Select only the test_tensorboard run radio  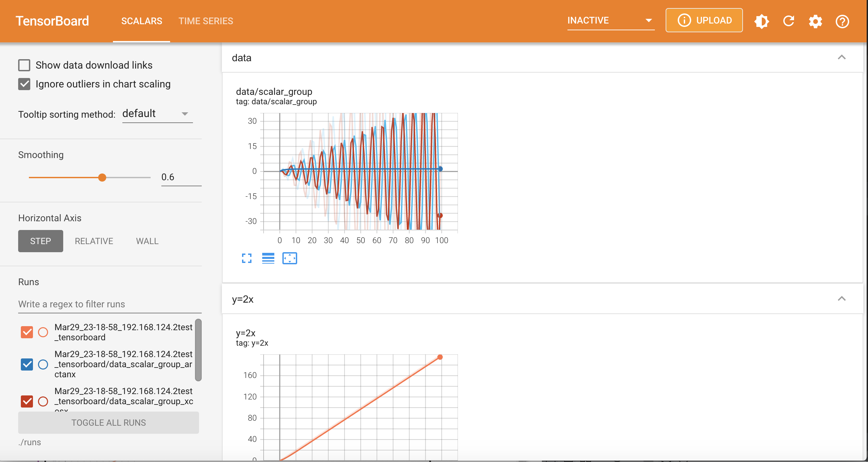pyautogui.click(x=43, y=332)
